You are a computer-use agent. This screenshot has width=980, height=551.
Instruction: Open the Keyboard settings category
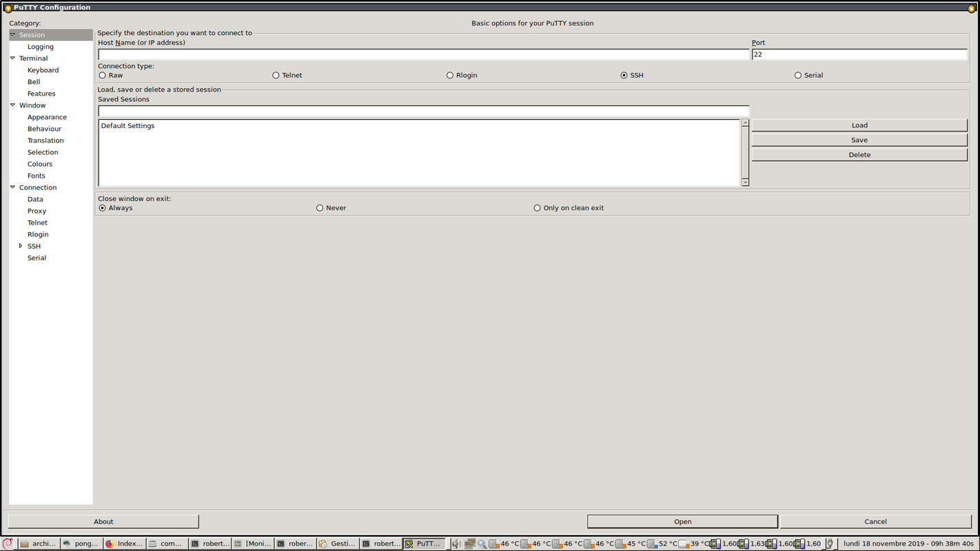[x=43, y=70]
